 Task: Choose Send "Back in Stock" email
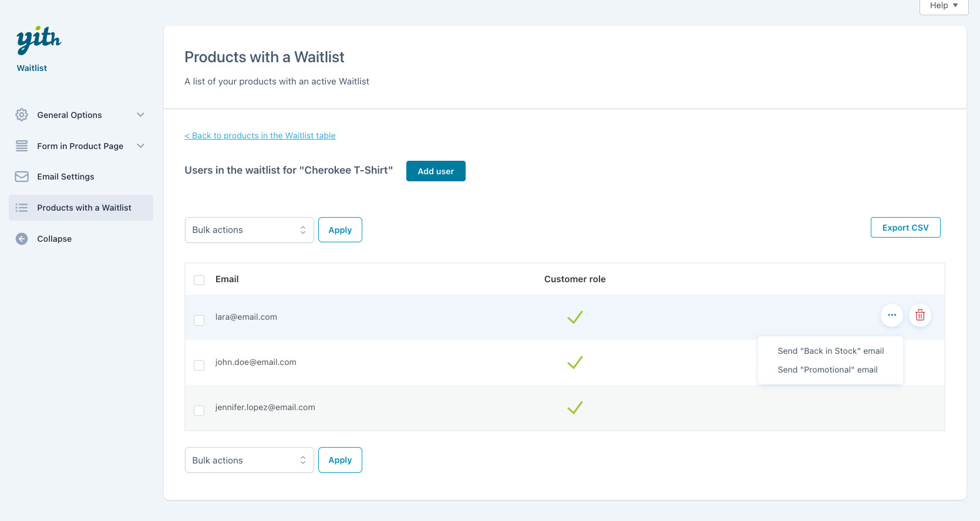tap(830, 351)
